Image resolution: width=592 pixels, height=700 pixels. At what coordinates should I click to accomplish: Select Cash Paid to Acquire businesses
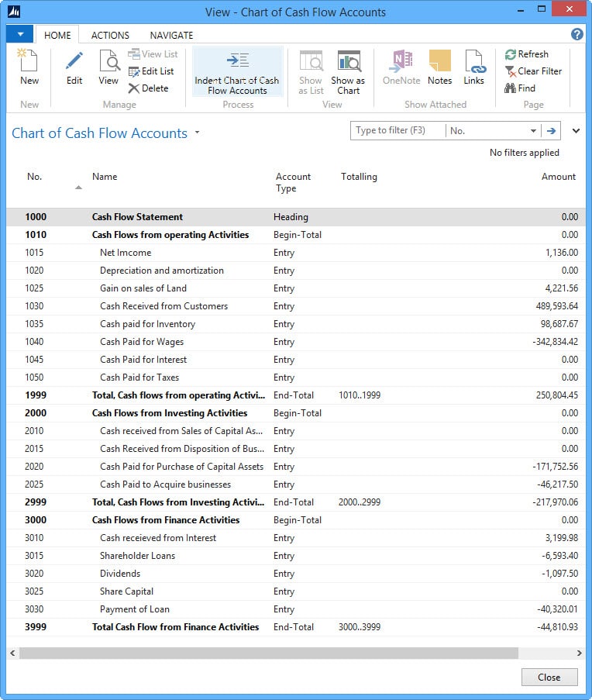coord(296,484)
